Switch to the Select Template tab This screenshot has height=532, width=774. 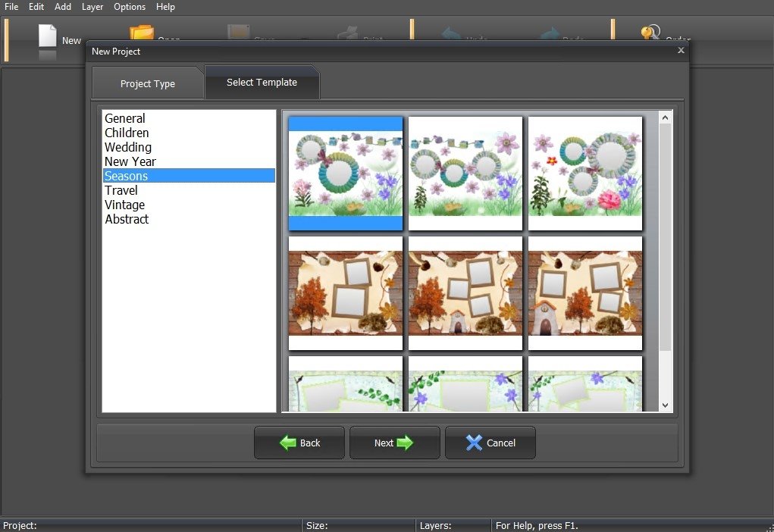click(x=262, y=83)
